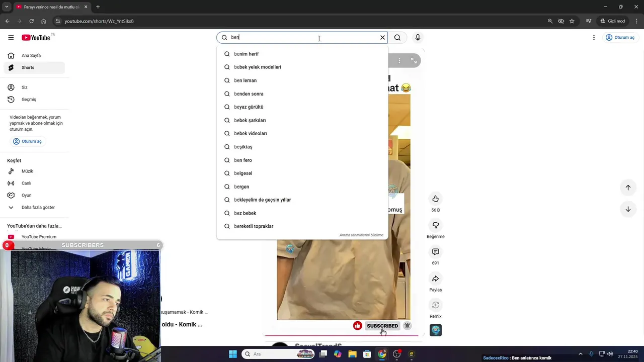Run search with magnifier button

pyautogui.click(x=397, y=38)
